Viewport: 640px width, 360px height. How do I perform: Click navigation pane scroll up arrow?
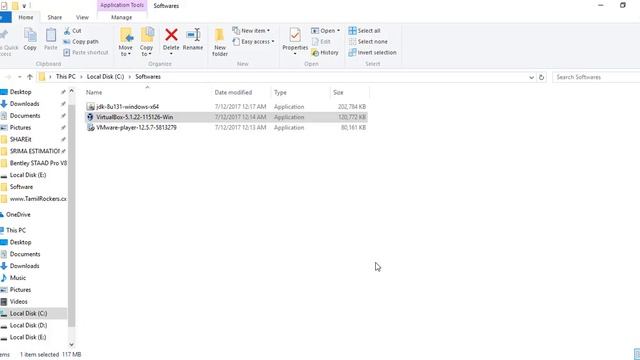click(x=71, y=91)
